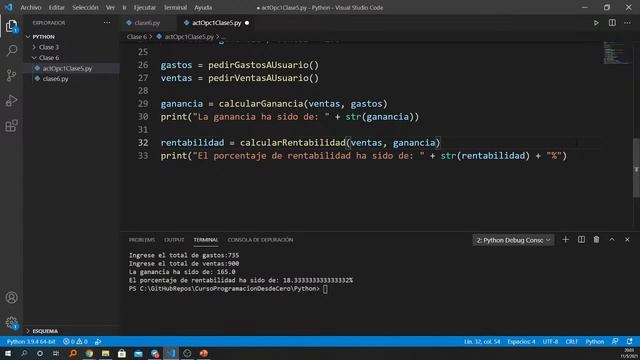Image resolution: width=640 pixels, height=360 pixels.
Task: Open Microsoft Store from the taskbar
Action: point(122,353)
